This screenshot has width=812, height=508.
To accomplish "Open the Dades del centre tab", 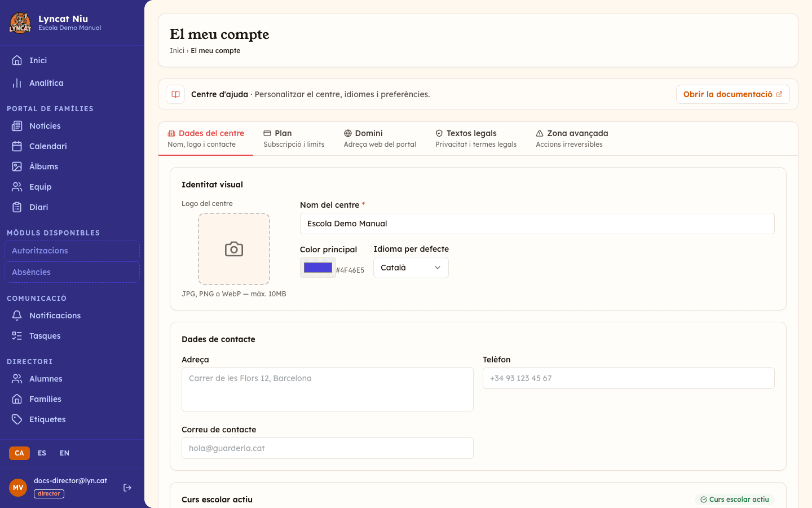I will [206, 138].
